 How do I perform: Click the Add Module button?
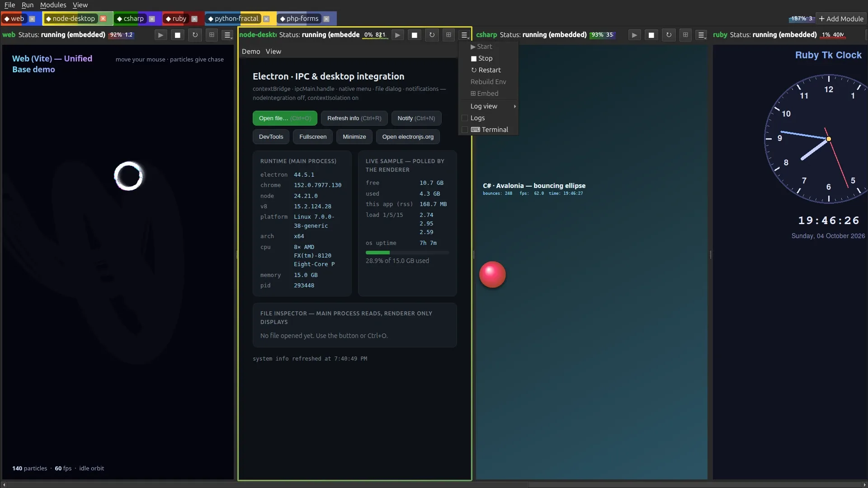841,19
